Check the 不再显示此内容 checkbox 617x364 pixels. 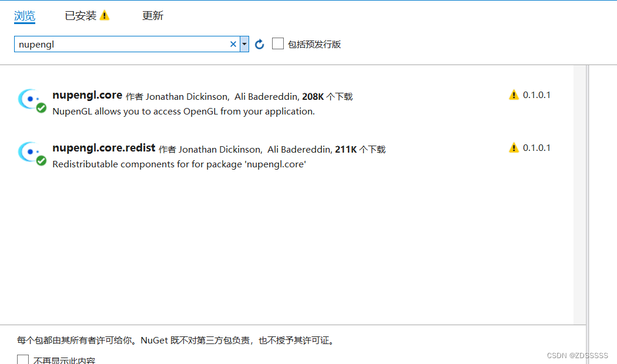tap(23, 358)
